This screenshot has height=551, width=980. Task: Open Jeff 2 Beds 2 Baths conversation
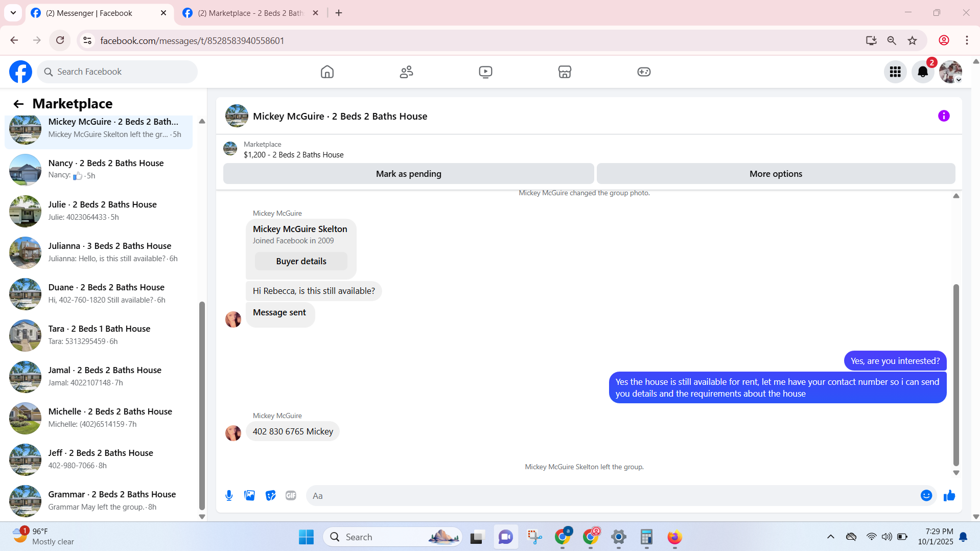[x=99, y=459]
